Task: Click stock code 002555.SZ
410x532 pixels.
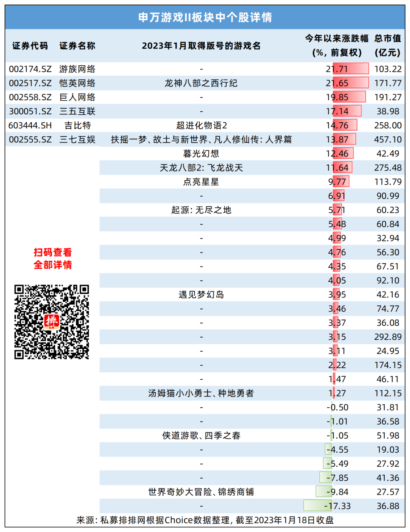Action: click(30, 139)
